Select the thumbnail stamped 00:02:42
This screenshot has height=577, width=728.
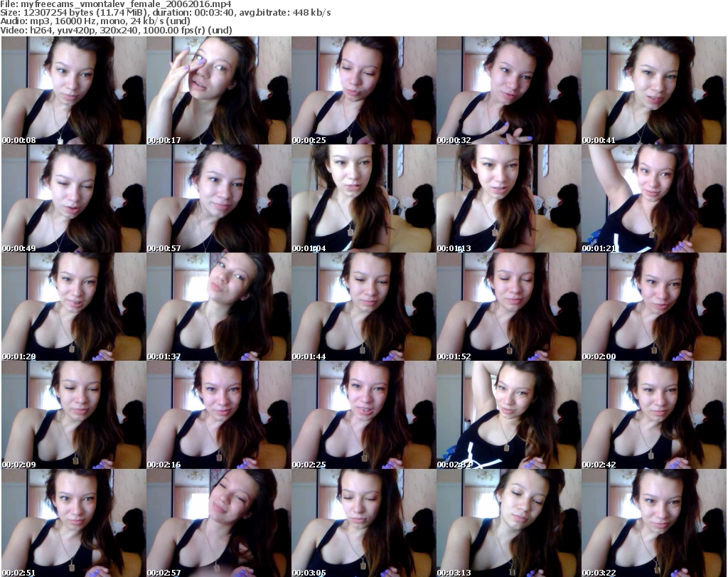654,415
